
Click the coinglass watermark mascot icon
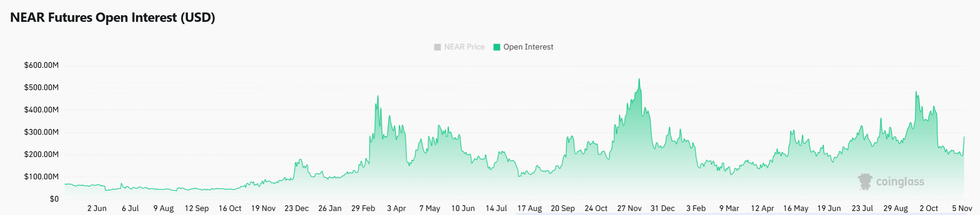[x=865, y=182]
